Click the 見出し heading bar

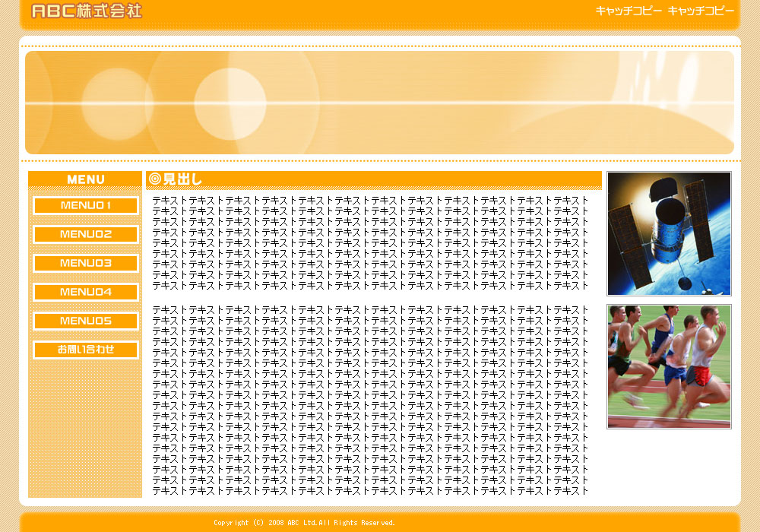pos(374,179)
